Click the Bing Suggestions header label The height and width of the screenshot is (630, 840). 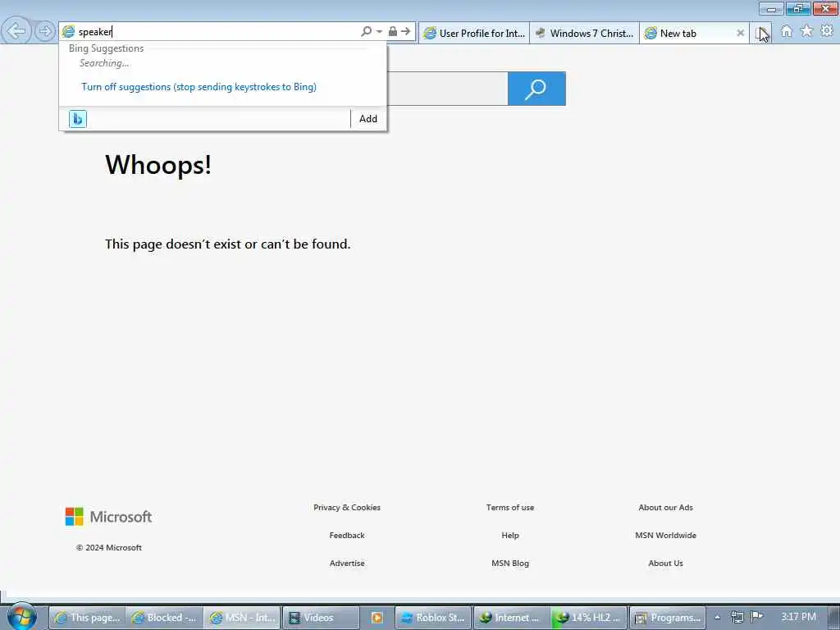pyautogui.click(x=106, y=48)
